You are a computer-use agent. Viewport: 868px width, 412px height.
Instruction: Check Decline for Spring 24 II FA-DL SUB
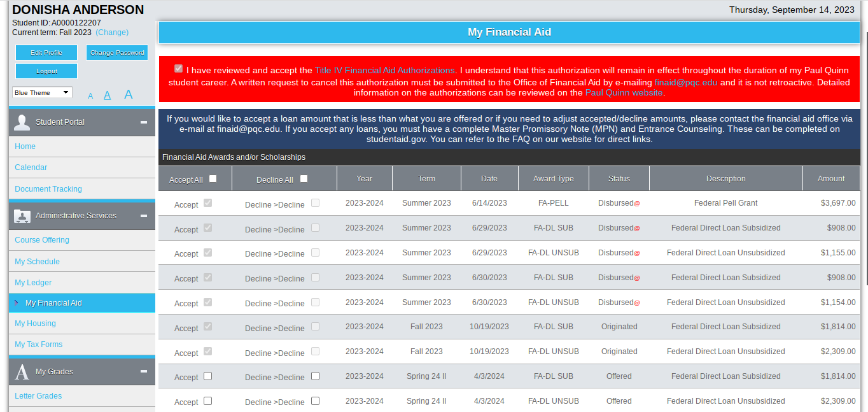315,376
